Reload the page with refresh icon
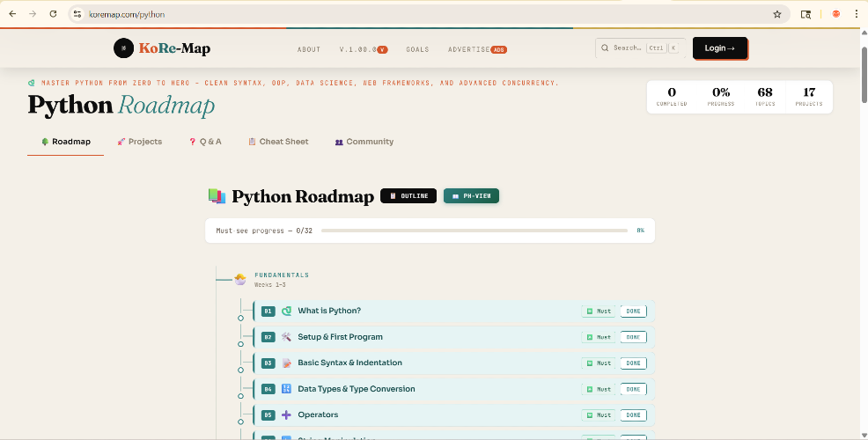Screen dimensions: 868x440 click(x=53, y=14)
